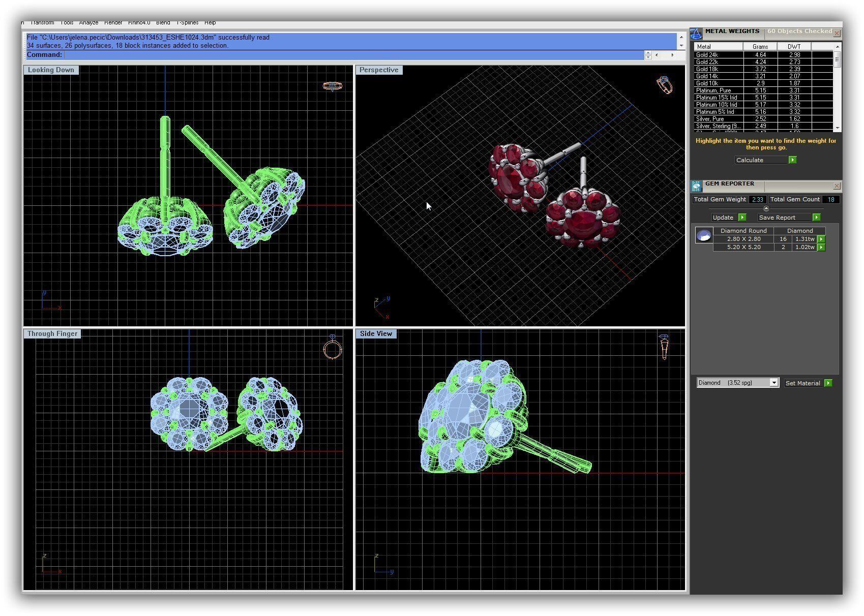Select the Diamond Round gem thumbnail
The width and height of the screenshot is (864, 616).
704,235
